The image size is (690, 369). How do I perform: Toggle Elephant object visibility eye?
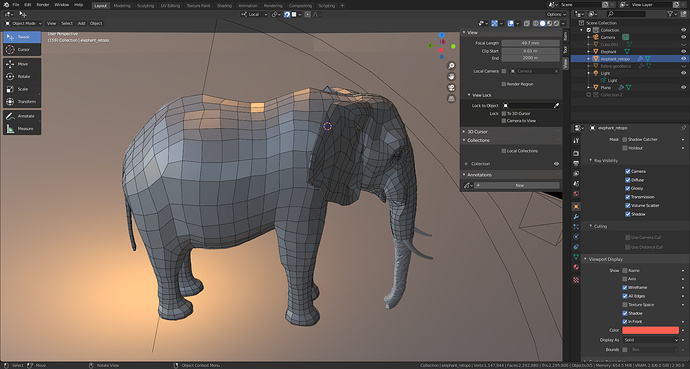pyautogui.click(x=683, y=51)
